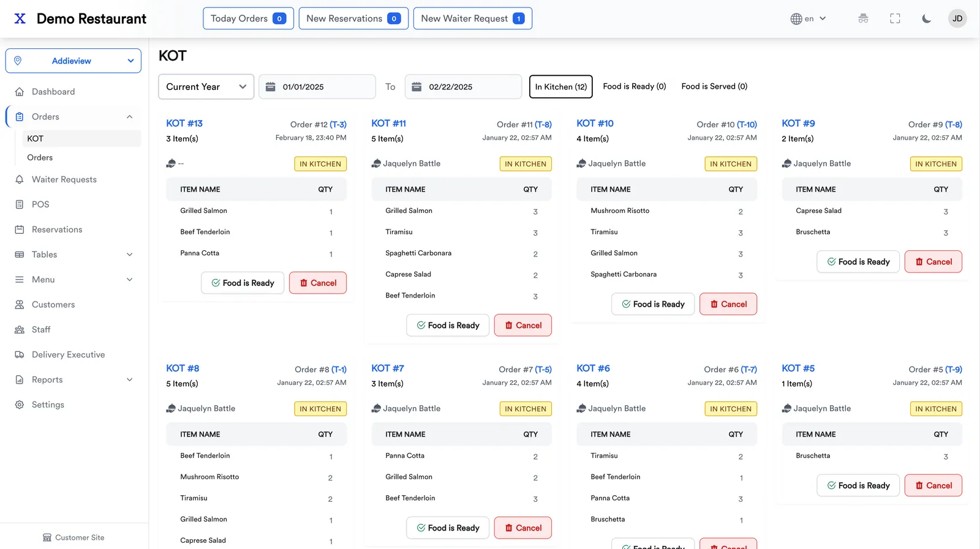Navigate to Reservations
Viewport: 980px width, 549px height.
coord(73,230)
